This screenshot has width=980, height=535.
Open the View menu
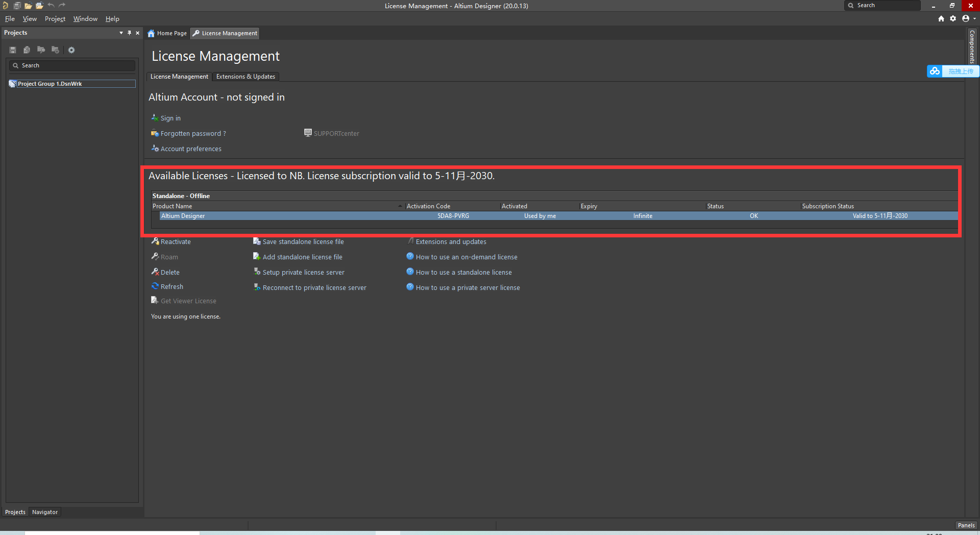[x=30, y=19]
